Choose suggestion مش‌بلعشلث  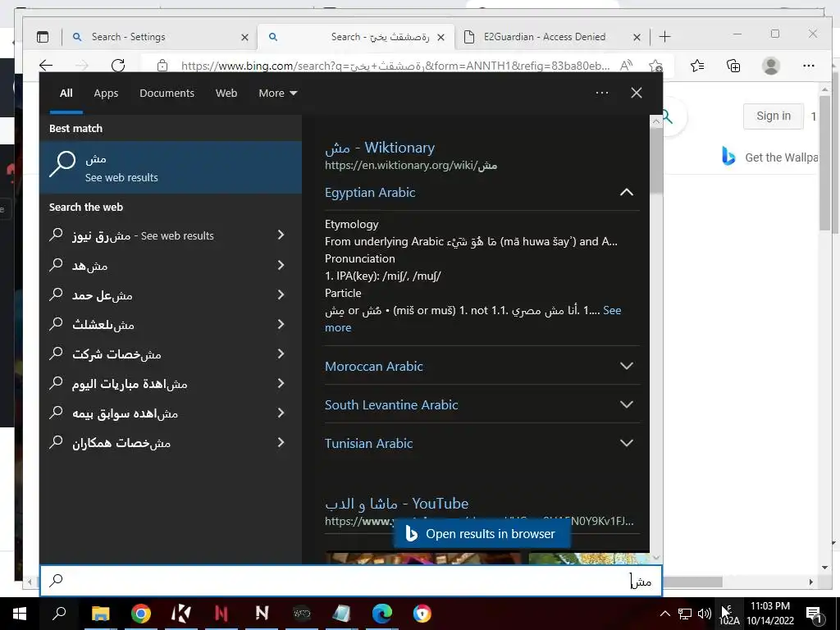point(171,324)
